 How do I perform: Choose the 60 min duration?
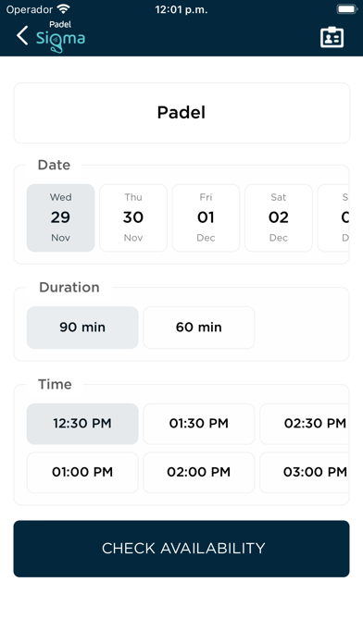click(199, 328)
